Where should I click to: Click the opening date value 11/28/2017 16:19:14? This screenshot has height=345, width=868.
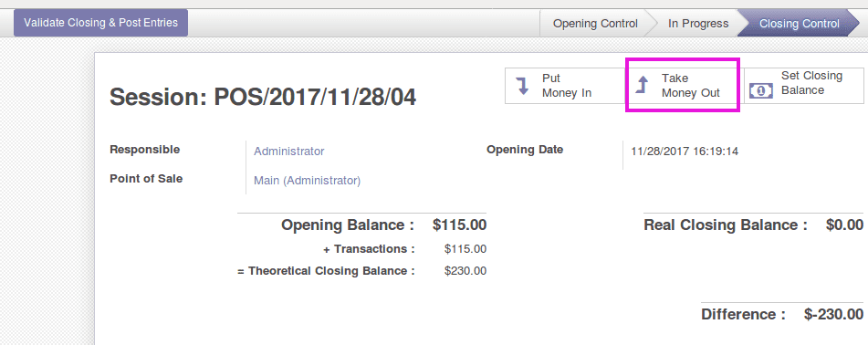tap(685, 152)
